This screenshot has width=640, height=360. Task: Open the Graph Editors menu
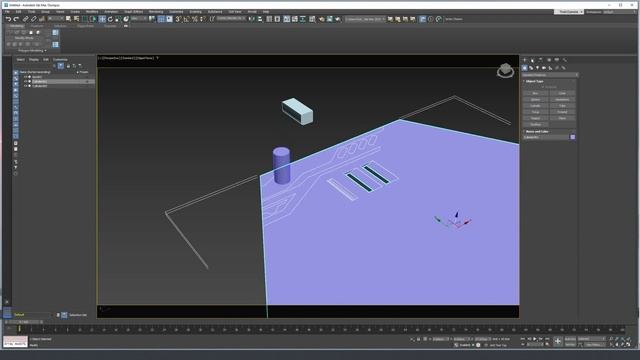point(133,12)
